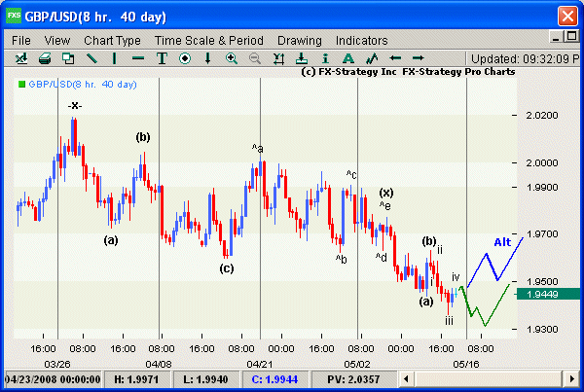
Task: Click the 2.0000 price axis label
Action: [x=542, y=162]
